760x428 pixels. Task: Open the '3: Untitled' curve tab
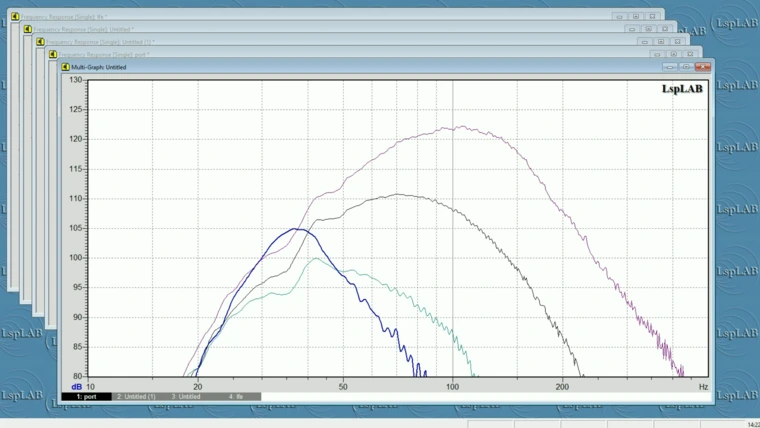(186, 397)
